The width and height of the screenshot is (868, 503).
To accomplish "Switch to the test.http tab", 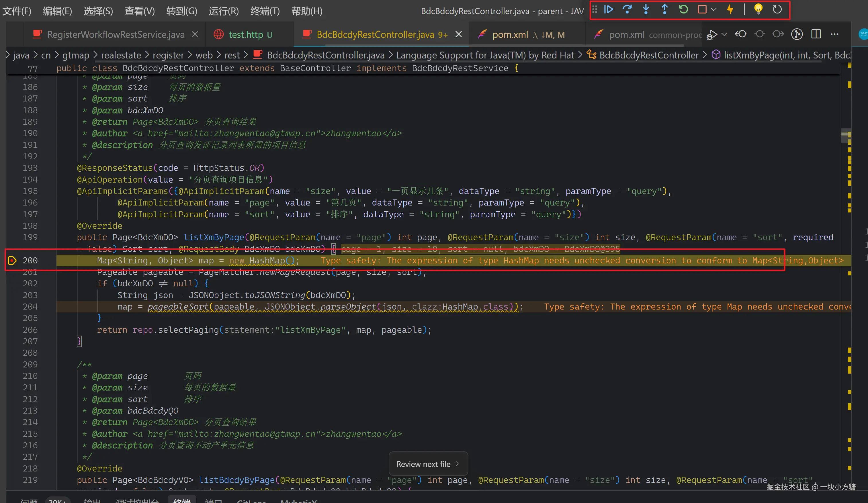I will 245,34.
